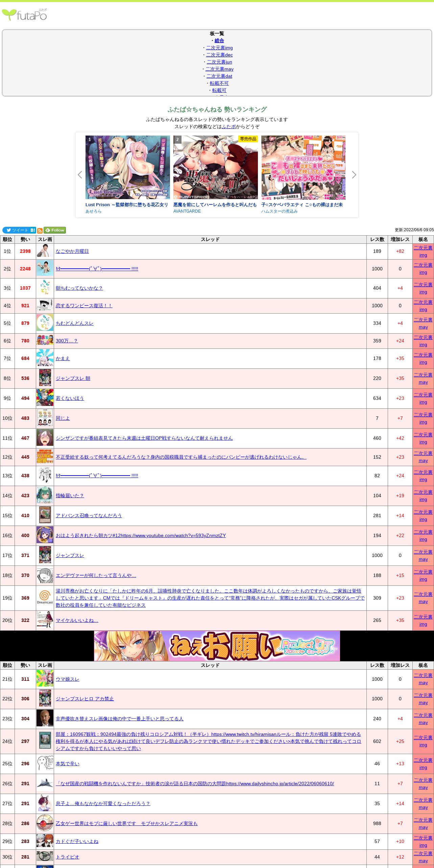This screenshot has height=868, width=434.
Task: Open thumbnail of 同じよ thread
Action: tap(45, 418)
